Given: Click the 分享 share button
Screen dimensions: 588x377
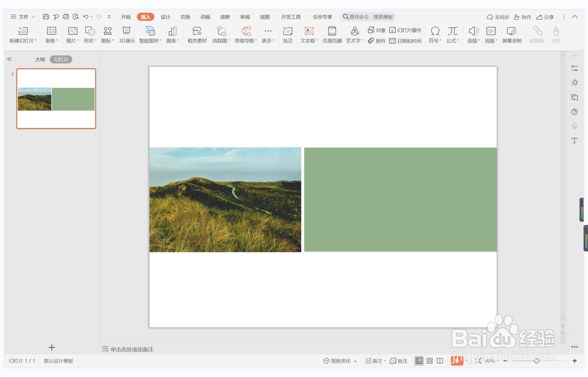Looking at the screenshot, I should [545, 17].
